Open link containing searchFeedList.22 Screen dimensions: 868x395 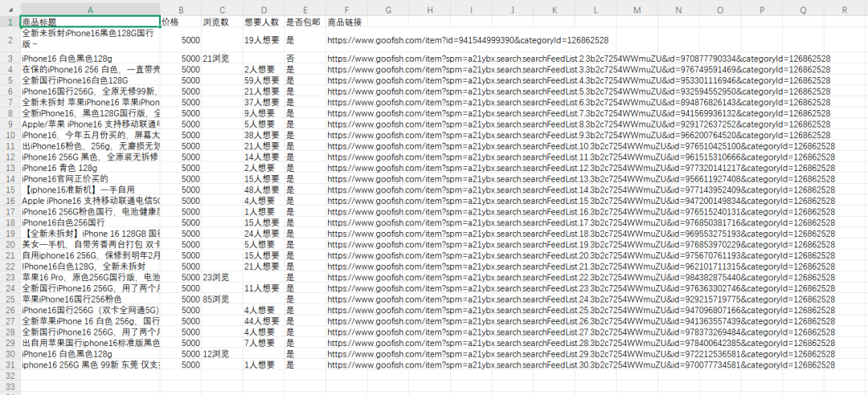(x=581, y=277)
